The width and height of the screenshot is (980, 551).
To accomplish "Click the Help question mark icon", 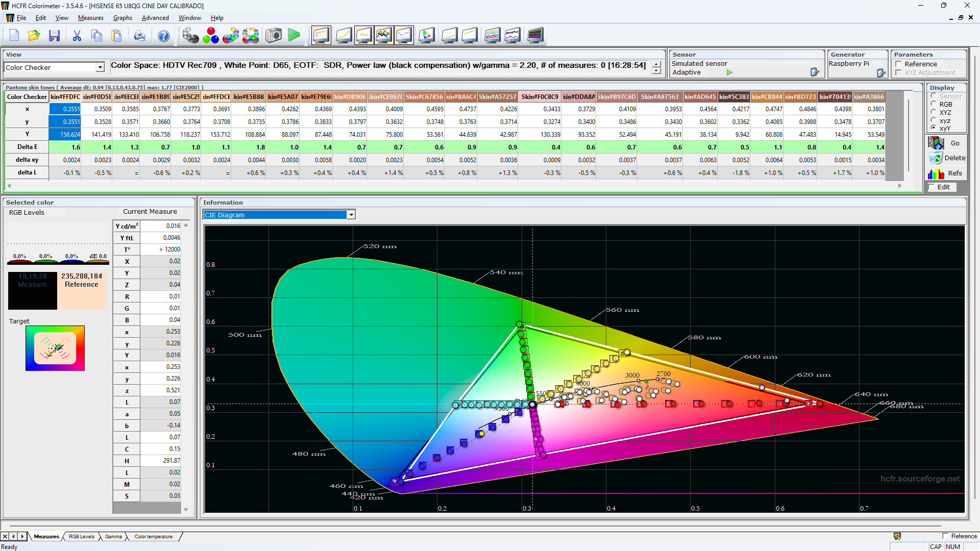I will tap(163, 36).
